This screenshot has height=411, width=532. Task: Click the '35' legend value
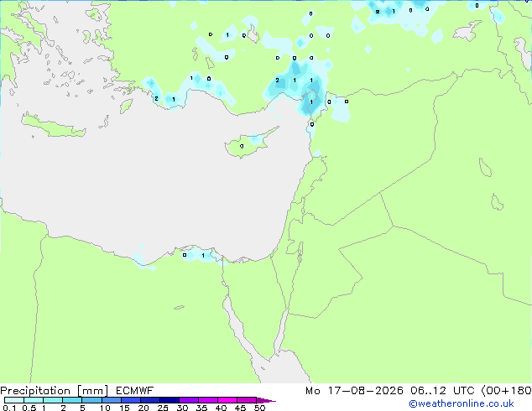pos(201,408)
